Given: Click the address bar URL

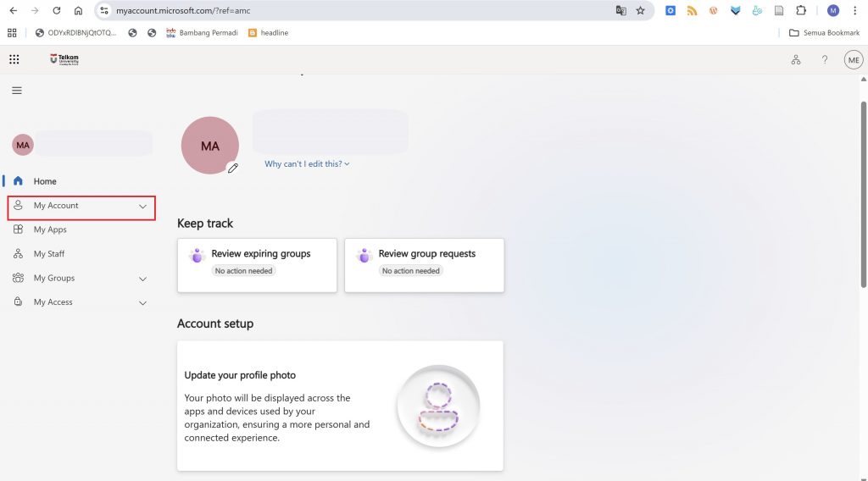Looking at the screenshot, I should 183,10.
